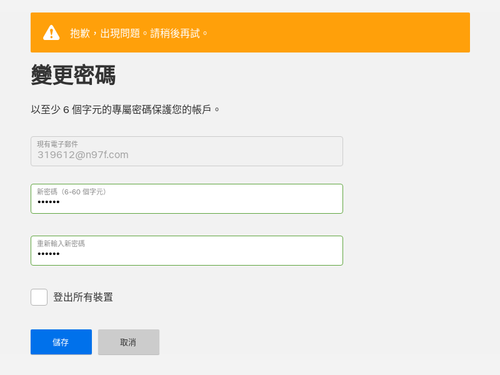Click the 變更密碼 page heading
This screenshot has height=375, width=500.
(73, 75)
